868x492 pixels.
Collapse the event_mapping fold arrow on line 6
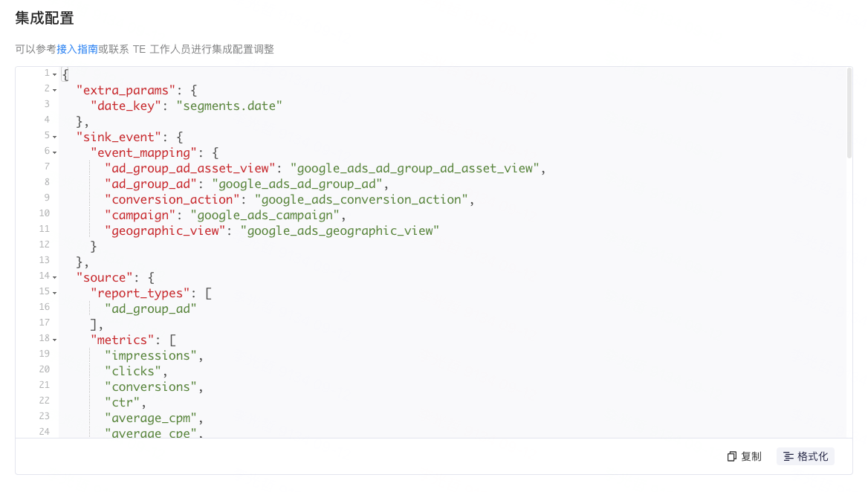pos(55,152)
